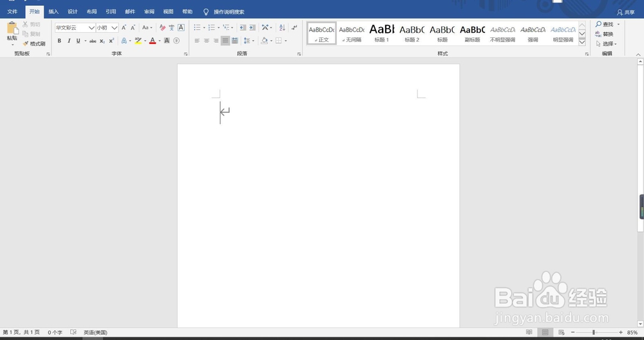
Task: Open the font size combo box 小初
Action: pyautogui.click(x=107, y=28)
